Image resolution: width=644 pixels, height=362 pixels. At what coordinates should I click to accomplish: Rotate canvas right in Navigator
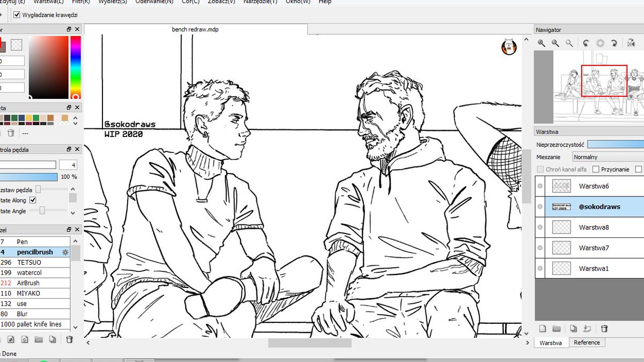614,43
